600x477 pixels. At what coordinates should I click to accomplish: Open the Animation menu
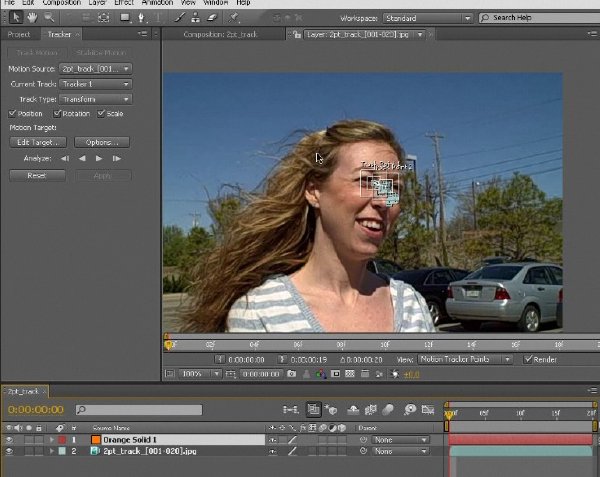[157, 3]
